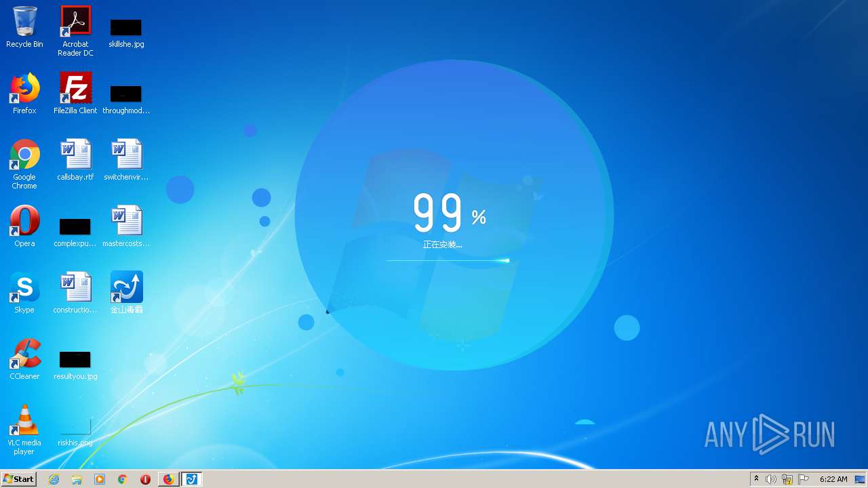Viewport: 868px width, 488px height.
Task: Select the switchenvir... Word document
Action: click(x=126, y=160)
